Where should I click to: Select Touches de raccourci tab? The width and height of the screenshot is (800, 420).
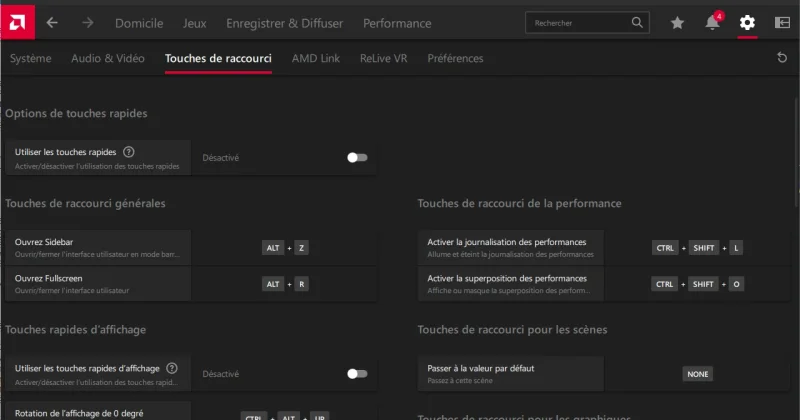point(218,58)
